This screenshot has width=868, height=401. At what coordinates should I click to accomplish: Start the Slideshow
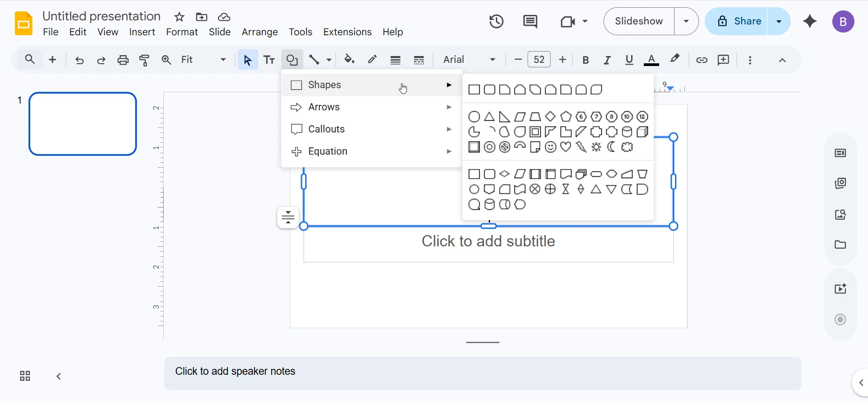tap(639, 21)
